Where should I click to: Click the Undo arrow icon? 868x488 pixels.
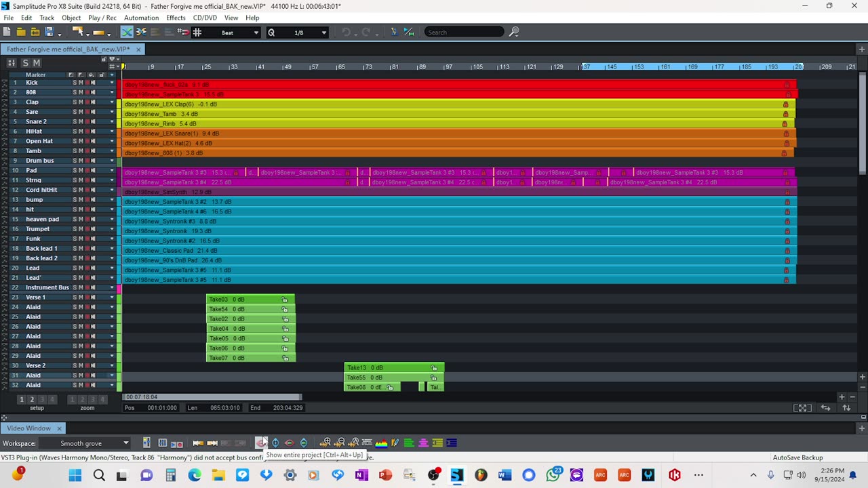pyautogui.click(x=346, y=32)
